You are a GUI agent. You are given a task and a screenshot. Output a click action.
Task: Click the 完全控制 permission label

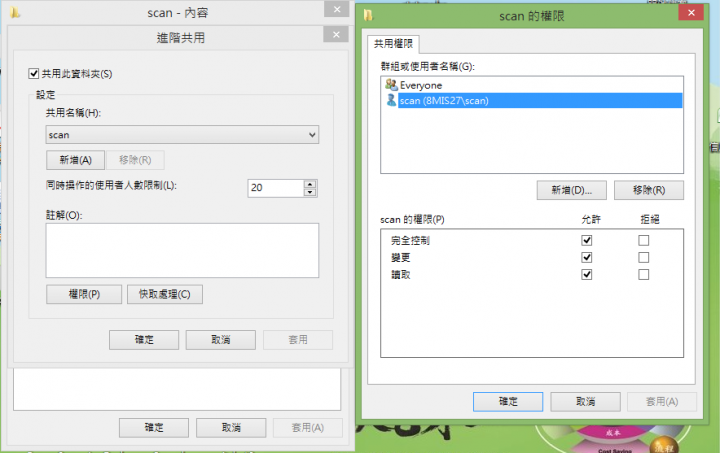410,240
